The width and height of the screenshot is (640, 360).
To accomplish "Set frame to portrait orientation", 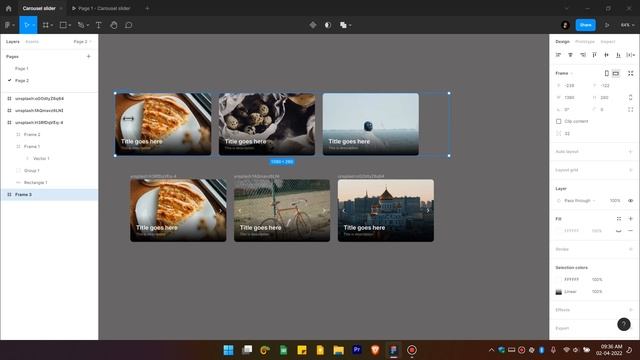I will click(607, 73).
